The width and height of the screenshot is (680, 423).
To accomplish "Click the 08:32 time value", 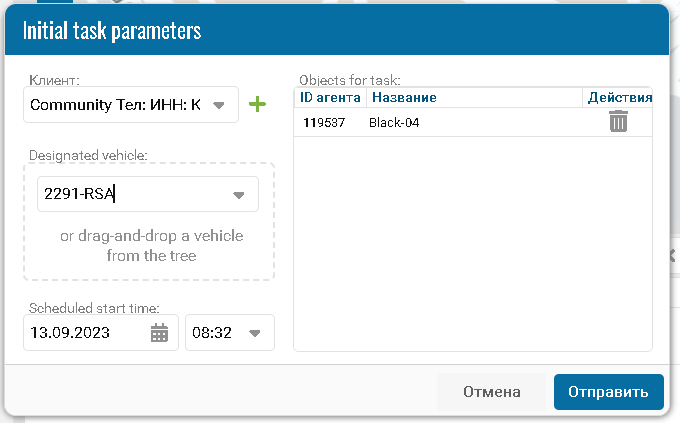I will coord(212,333).
